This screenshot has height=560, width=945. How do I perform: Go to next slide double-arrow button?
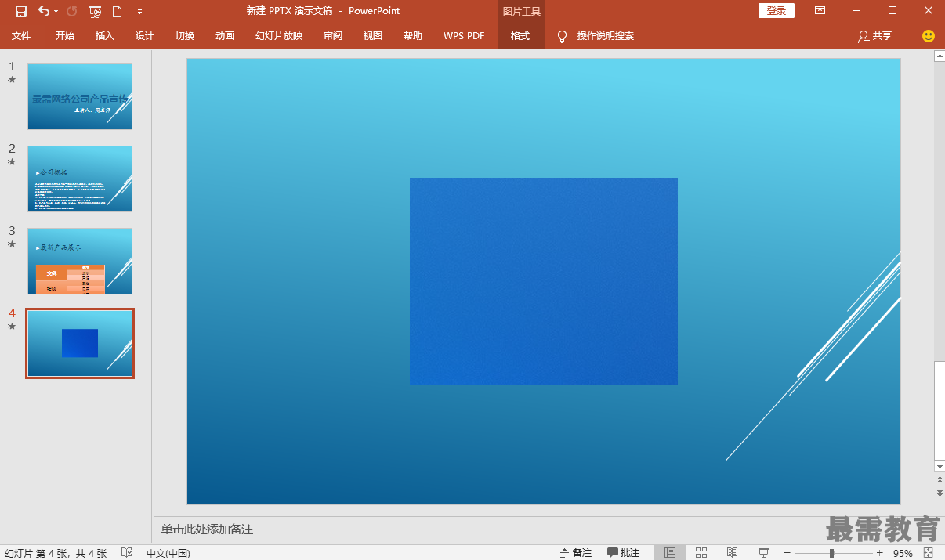click(940, 493)
